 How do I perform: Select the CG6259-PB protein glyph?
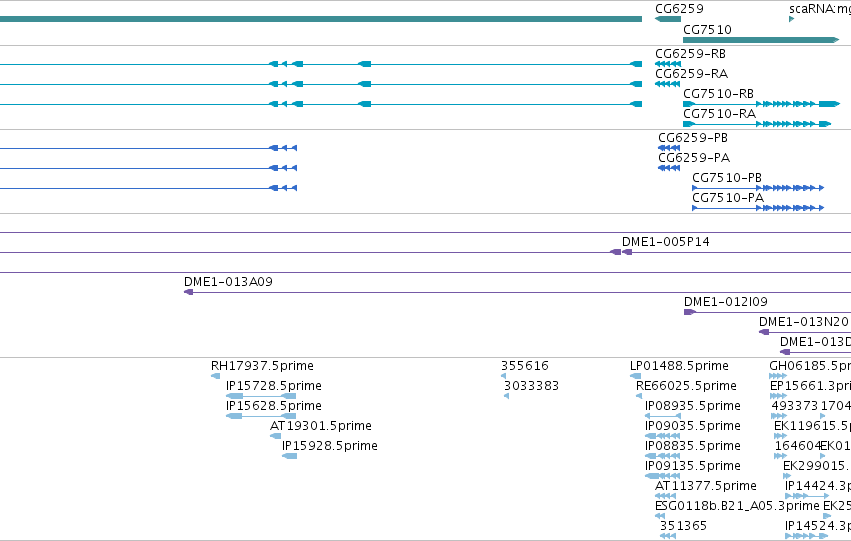click(x=669, y=148)
